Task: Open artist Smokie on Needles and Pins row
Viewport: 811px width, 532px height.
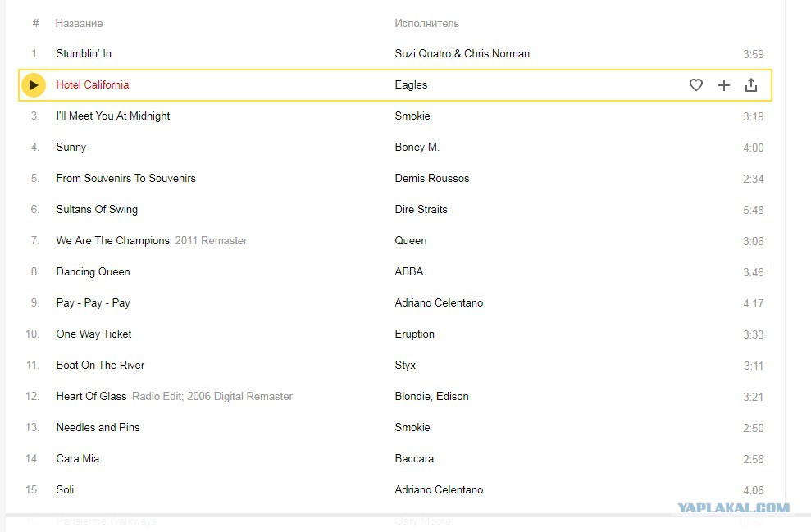Action: click(412, 428)
